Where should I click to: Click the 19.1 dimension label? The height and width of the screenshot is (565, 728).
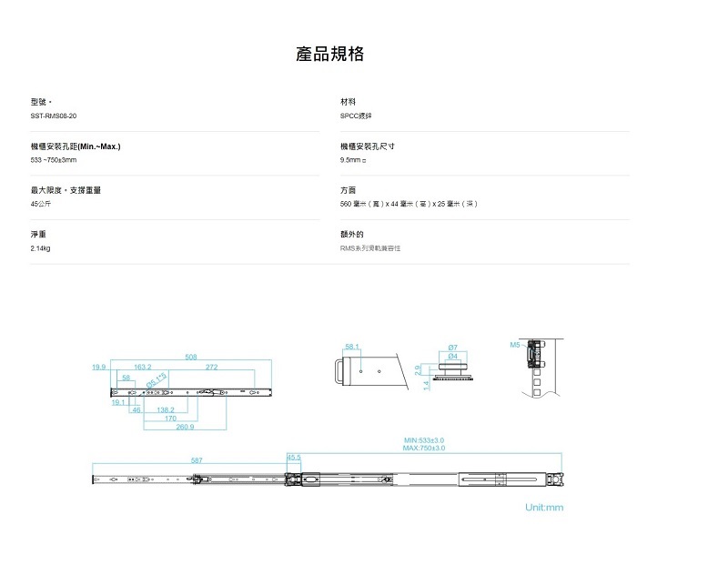[118, 402]
